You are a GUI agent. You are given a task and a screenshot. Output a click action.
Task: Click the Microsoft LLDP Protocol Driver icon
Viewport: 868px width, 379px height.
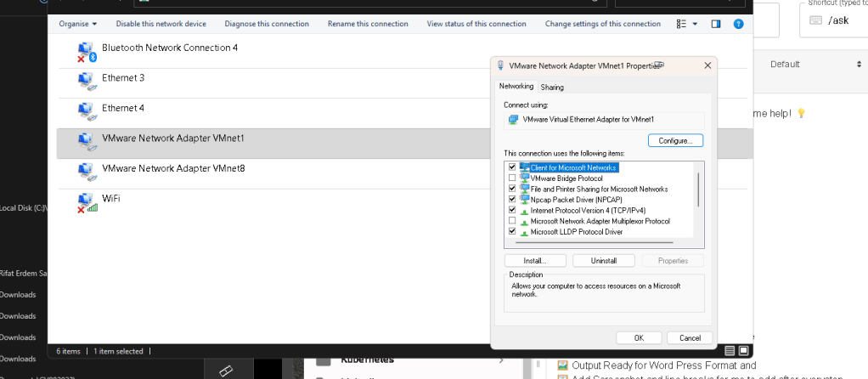point(525,232)
